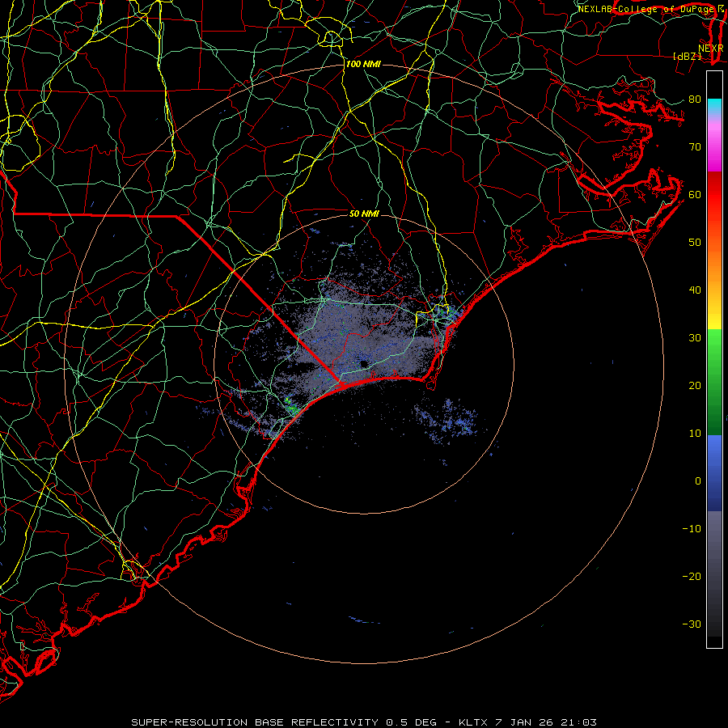Click the SUPER-RESOLUTION BASE REFLECTIVITY caption text

[x=255, y=722]
